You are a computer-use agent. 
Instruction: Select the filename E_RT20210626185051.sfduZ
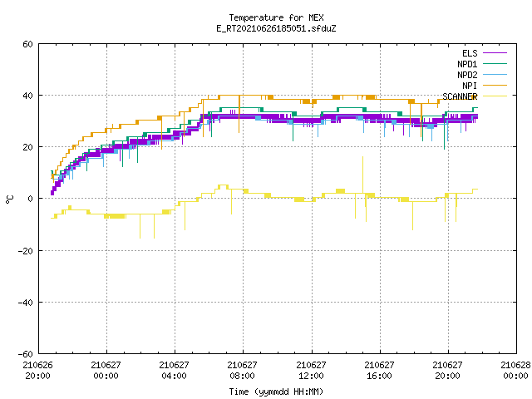[276, 28]
